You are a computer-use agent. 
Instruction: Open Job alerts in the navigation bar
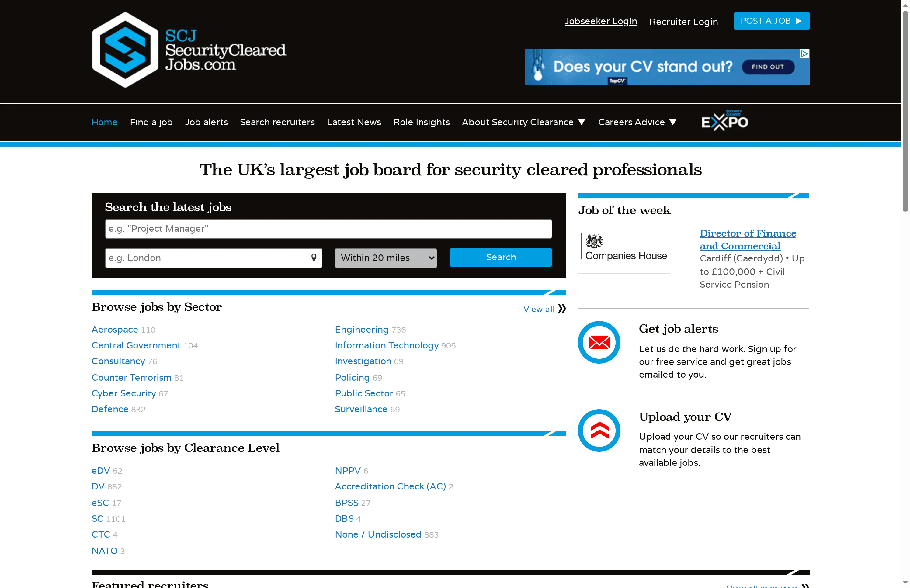[206, 122]
